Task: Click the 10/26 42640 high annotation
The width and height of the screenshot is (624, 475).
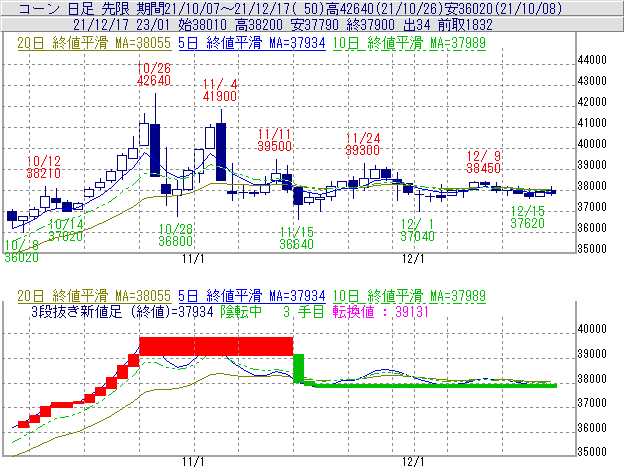Action: (x=154, y=74)
